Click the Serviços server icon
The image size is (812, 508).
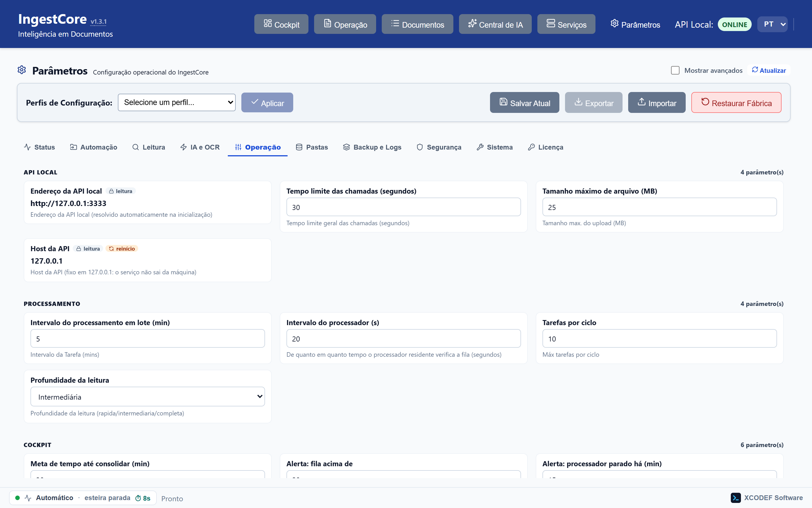(551, 23)
